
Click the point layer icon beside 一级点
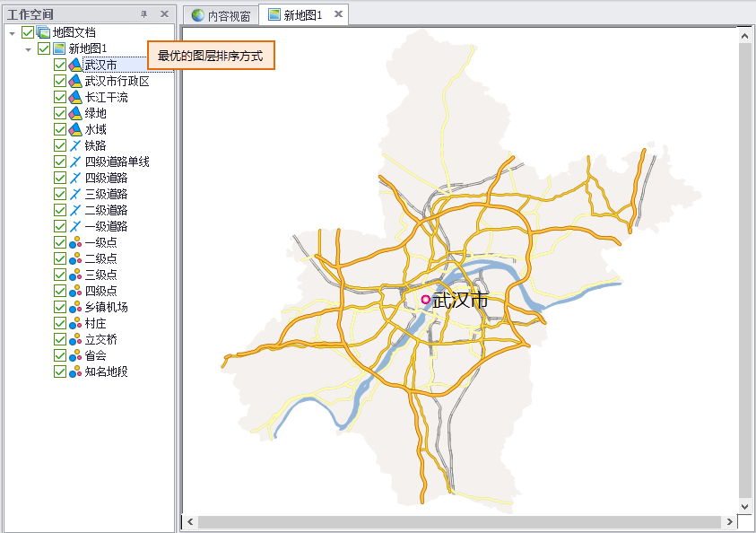(75, 242)
